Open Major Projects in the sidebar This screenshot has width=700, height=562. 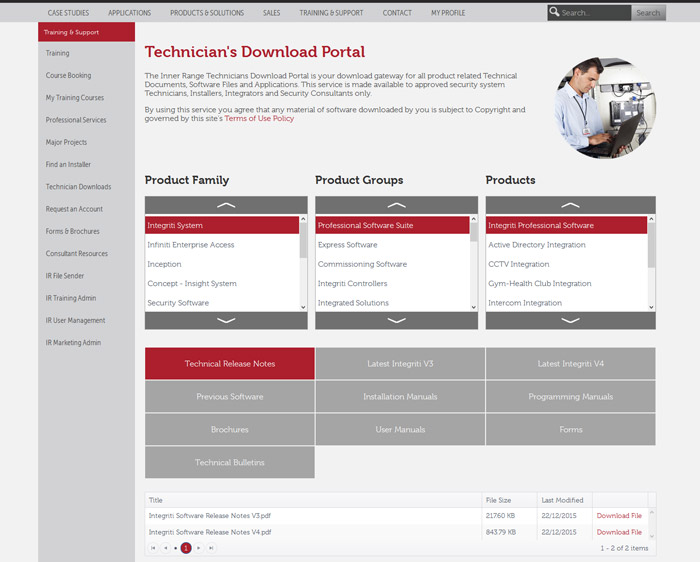pos(66,142)
